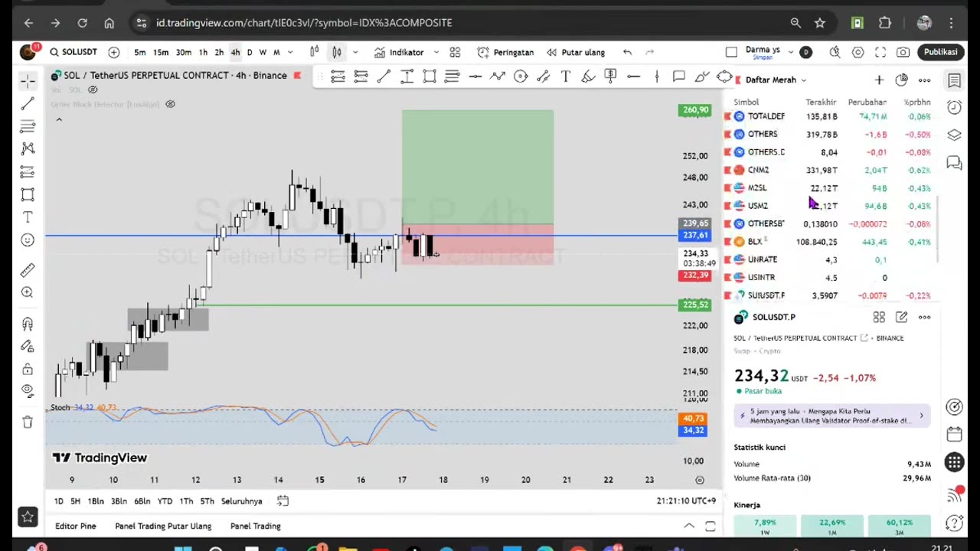The image size is (980, 551).
Task: Sort watchlist by Terakhir column
Action: (x=821, y=102)
